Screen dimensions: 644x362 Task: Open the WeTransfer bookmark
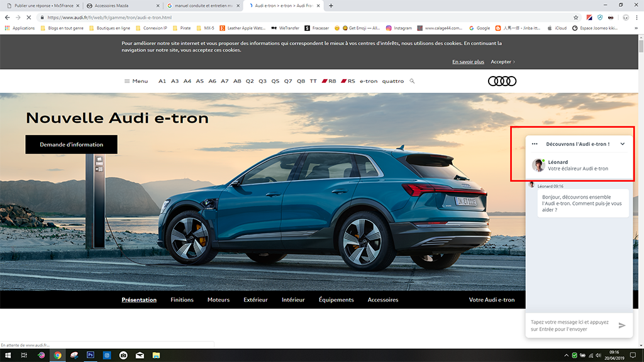285,28
